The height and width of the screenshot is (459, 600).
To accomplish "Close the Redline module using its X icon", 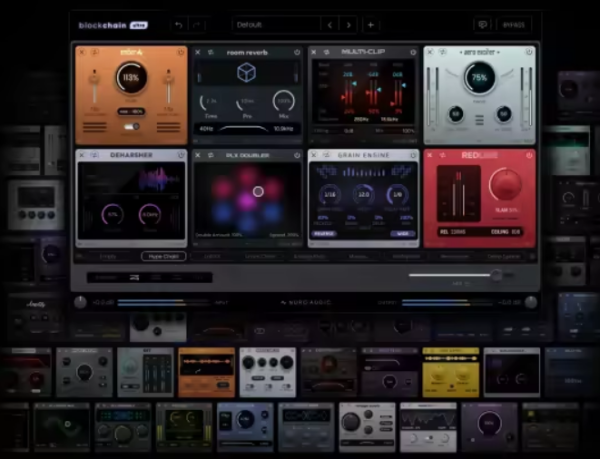I will tap(430, 155).
